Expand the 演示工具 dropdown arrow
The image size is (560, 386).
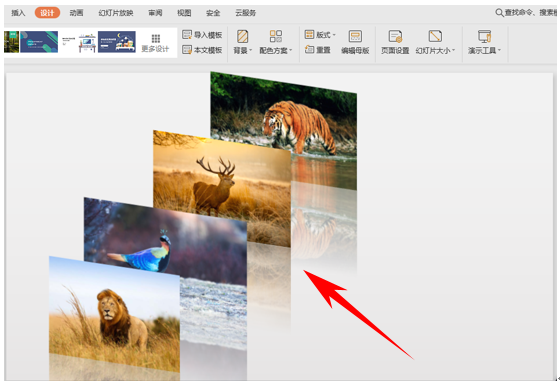499,50
